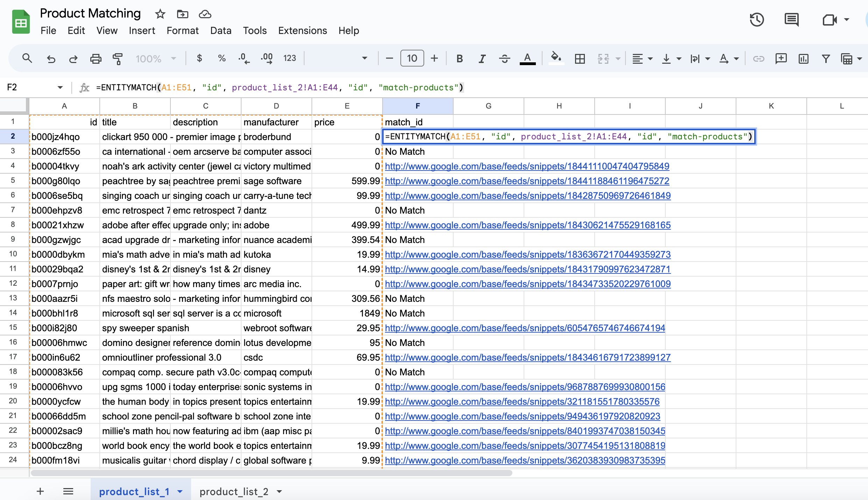The width and height of the screenshot is (868, 500).
Task: Open the Google Sheets home icon
Action: [x=21, y=22]
